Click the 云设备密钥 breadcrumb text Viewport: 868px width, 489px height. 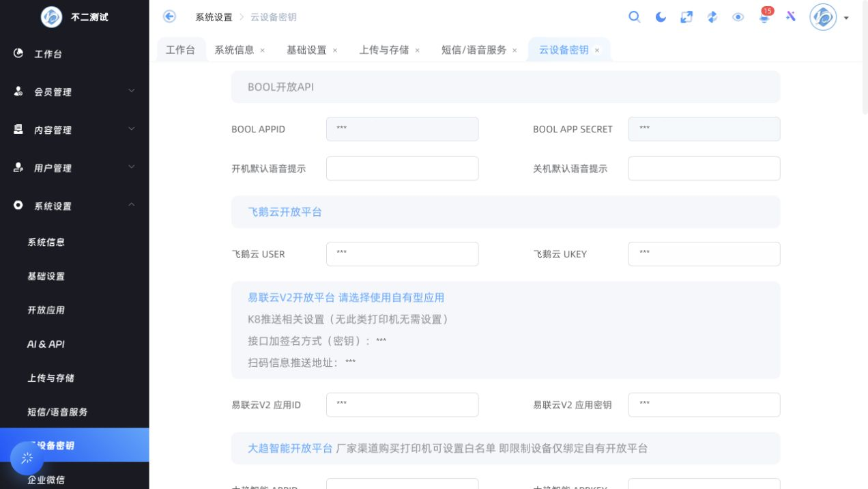point(274,17)
